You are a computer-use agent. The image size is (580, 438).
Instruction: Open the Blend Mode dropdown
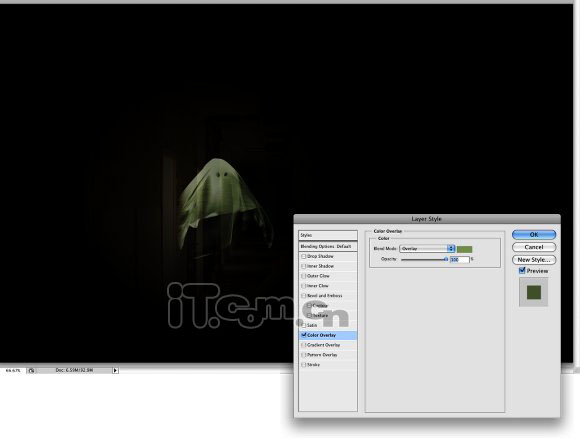[427, 249]
